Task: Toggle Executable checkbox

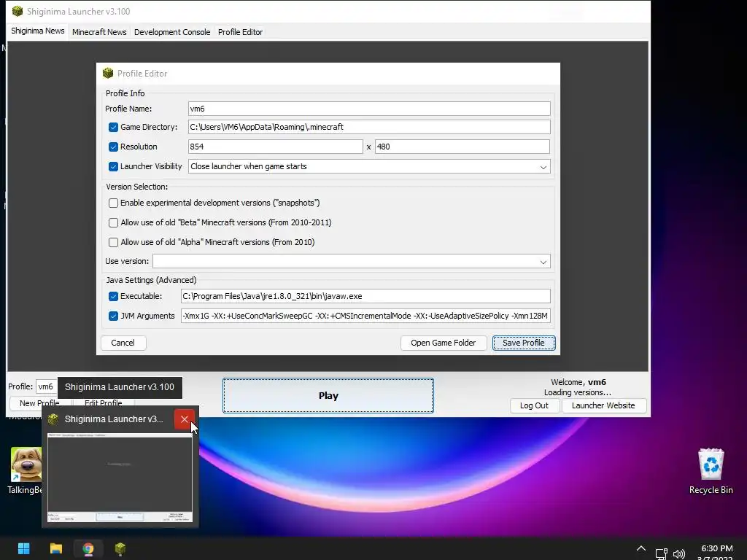Action: coord(113,296)
